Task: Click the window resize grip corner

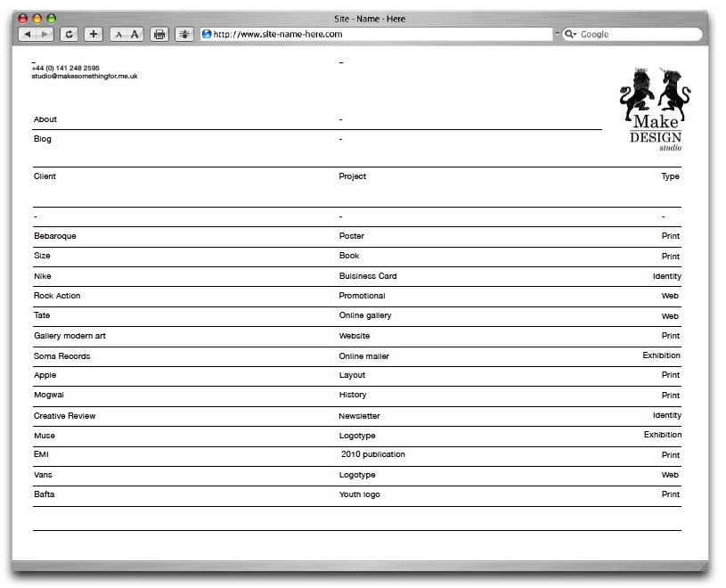Action: coord(704,567)
